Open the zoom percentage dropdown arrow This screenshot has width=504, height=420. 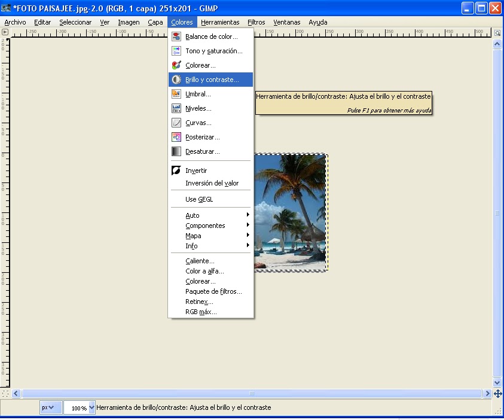[91, 408]
